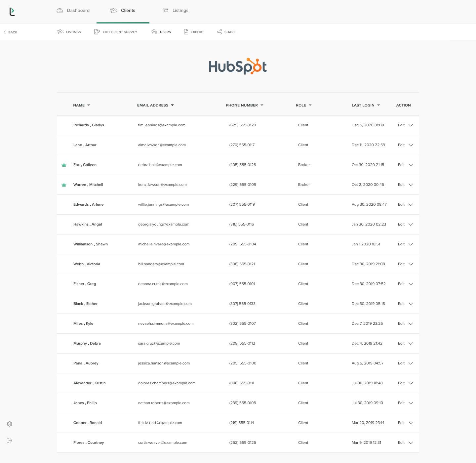Screen dimensions: 476x463
Task: Click Edit for Murphy, Debra
Action: pos(401,343)
